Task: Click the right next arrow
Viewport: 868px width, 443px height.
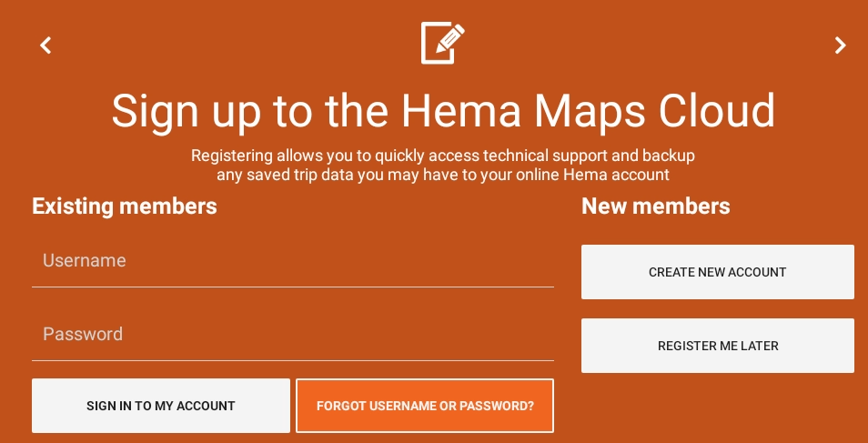Action: [x=841, y=45]
